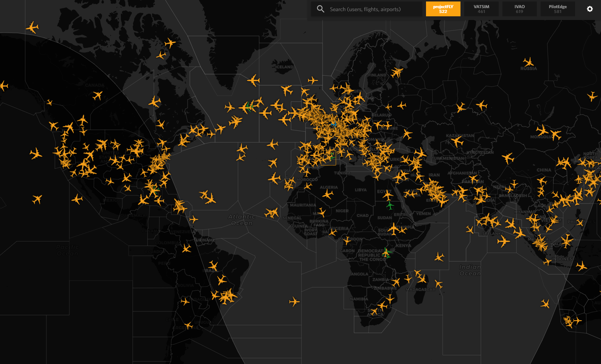Select the green aircraft over Sudan

[x=390, y=205]
